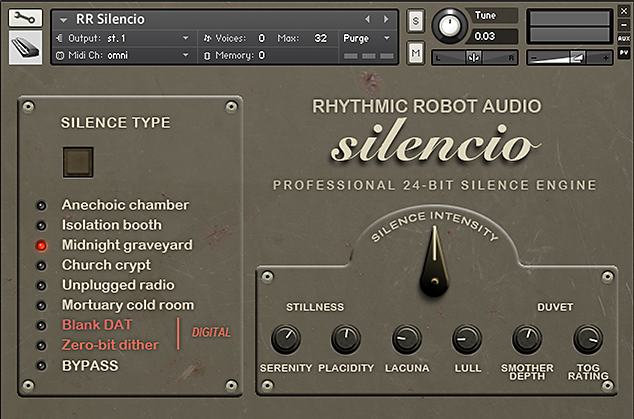Solo the instrument with S button

(415, 21)
